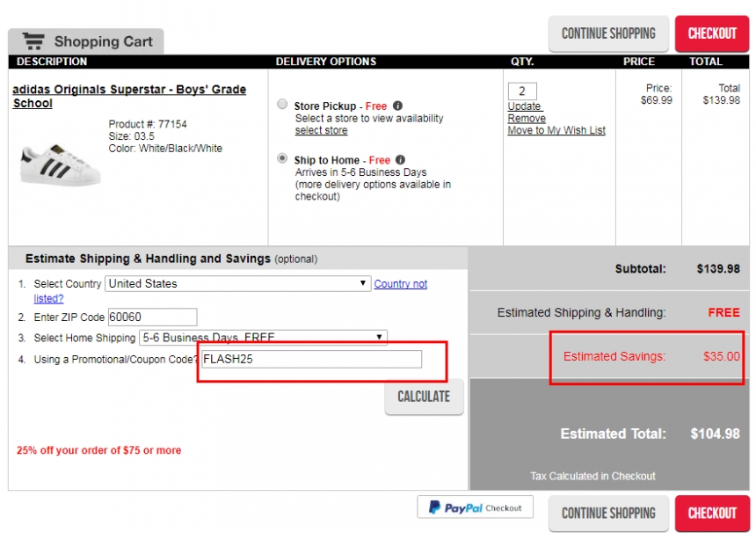This screenshot has width=756, height=533.
Task: Select Ship to Home delivery option
Action: (x=282, y=158)
